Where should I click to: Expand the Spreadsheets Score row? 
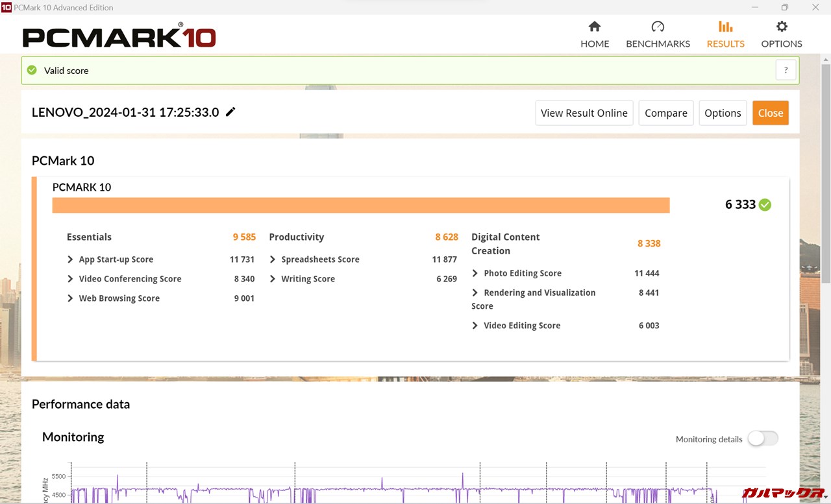click(273, 259)
